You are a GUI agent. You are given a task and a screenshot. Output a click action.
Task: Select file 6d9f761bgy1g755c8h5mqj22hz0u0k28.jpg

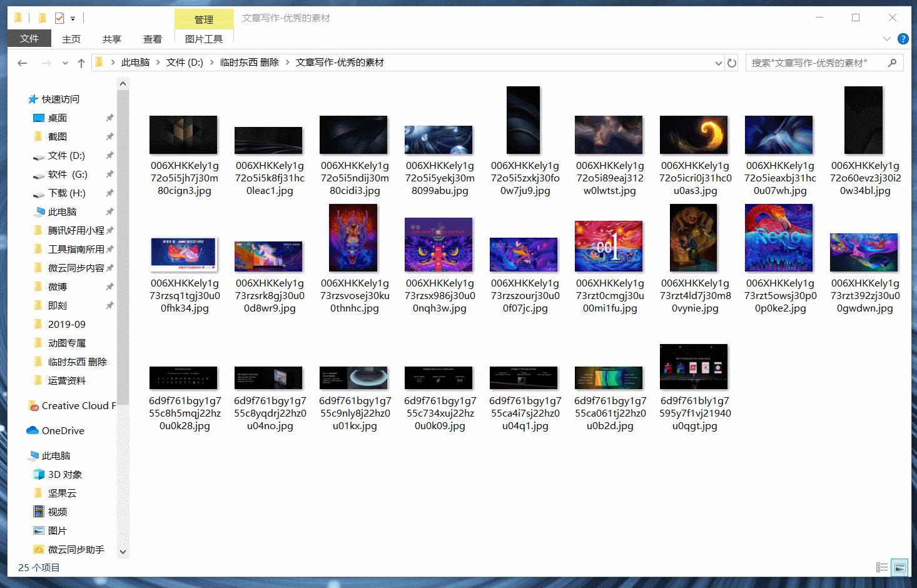pyautogui.click(x=184, y=378)
